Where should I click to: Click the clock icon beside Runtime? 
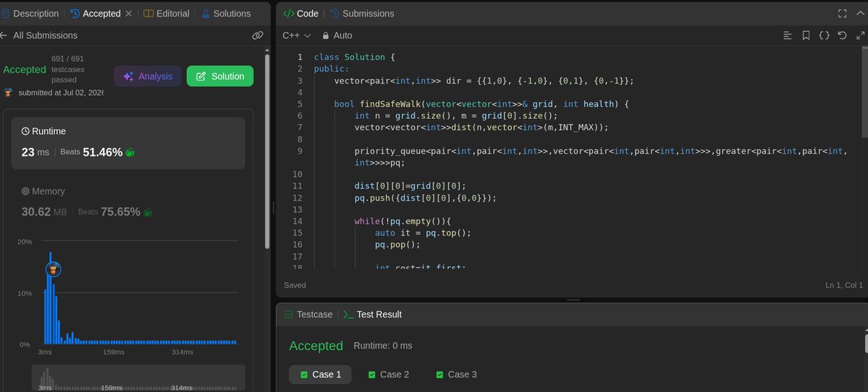tap(25, 131)
